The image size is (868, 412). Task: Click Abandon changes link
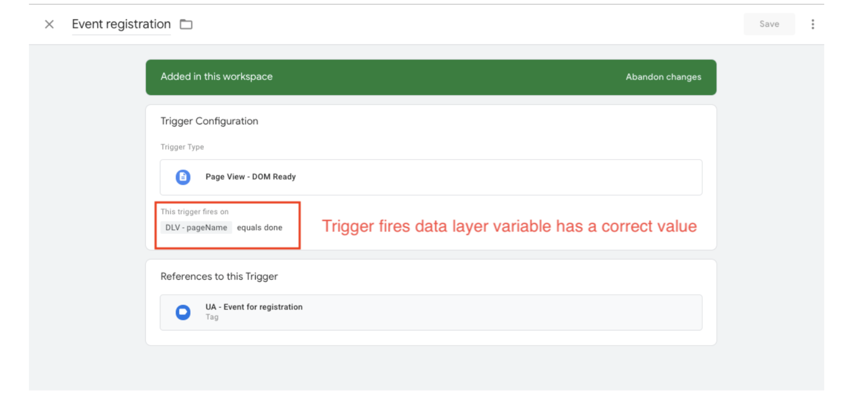tap(663, 77)
